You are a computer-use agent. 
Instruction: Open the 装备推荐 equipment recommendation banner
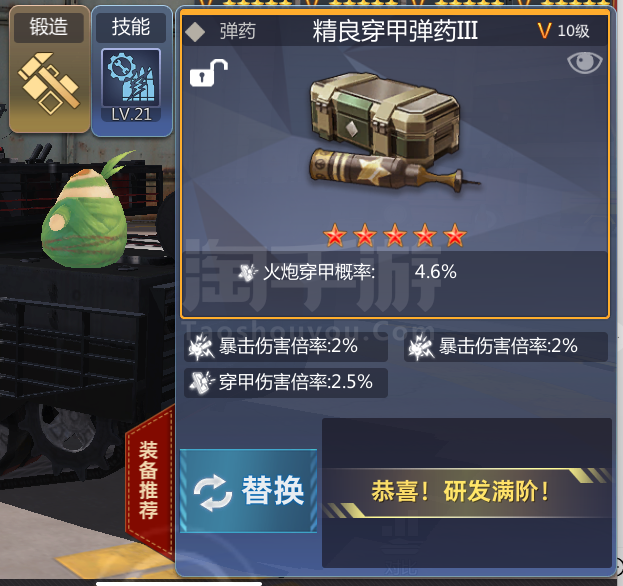(x=149, y=482)
